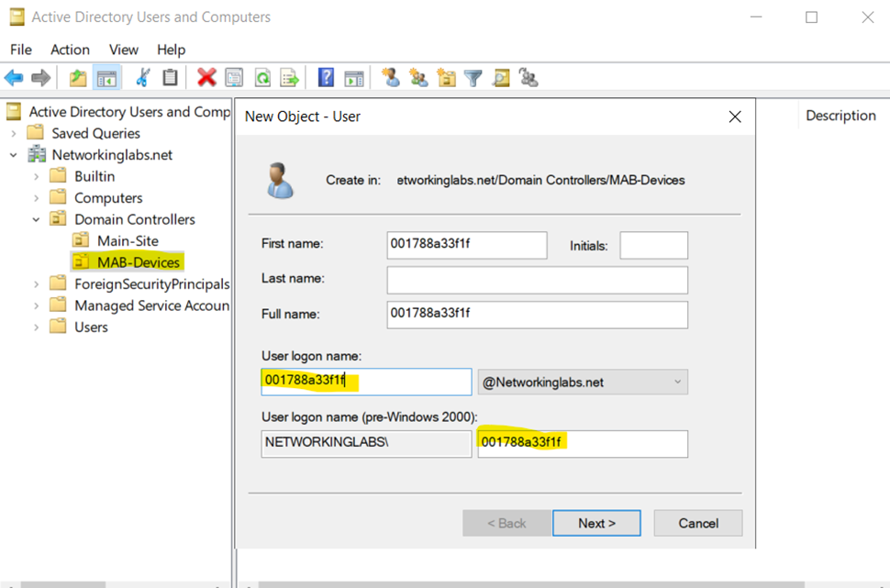890x588 pixels.
Task: Select the Computers tree item label
Action: tap(108, 197)
